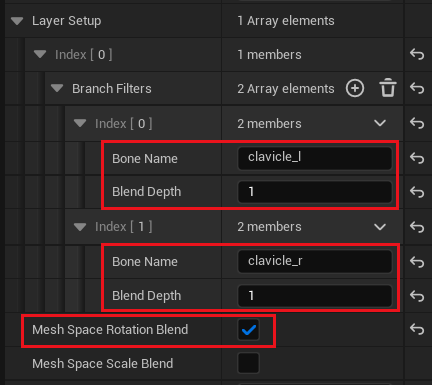Reset Blend Depth under clavicle_r to default

point(417,296)
